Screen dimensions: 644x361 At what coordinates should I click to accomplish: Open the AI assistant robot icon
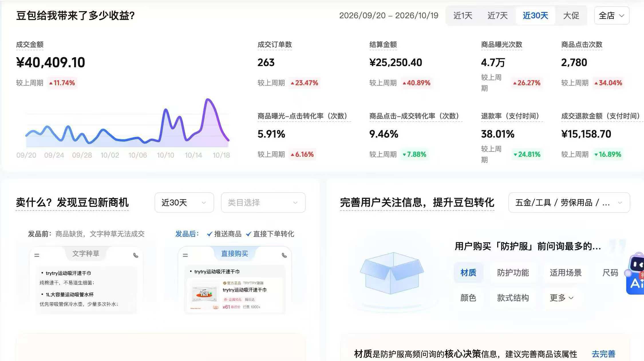click(x=635, y=273)
